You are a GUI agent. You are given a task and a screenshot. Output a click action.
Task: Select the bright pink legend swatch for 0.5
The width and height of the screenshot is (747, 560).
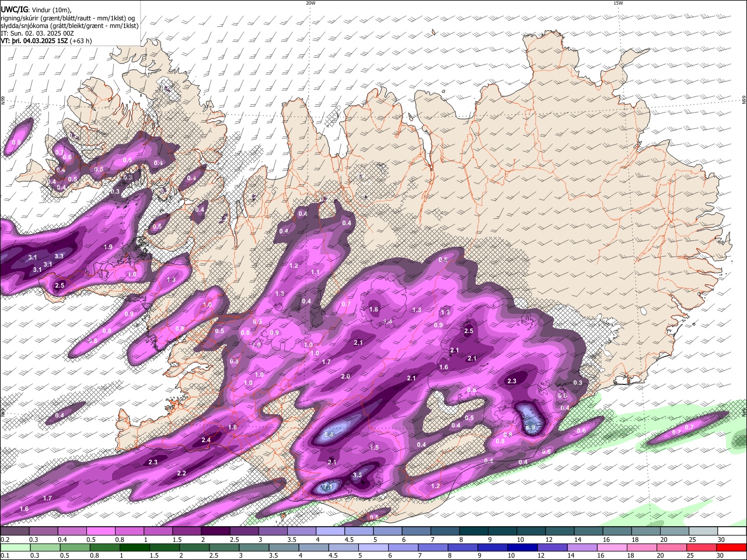tap(100, 531)
